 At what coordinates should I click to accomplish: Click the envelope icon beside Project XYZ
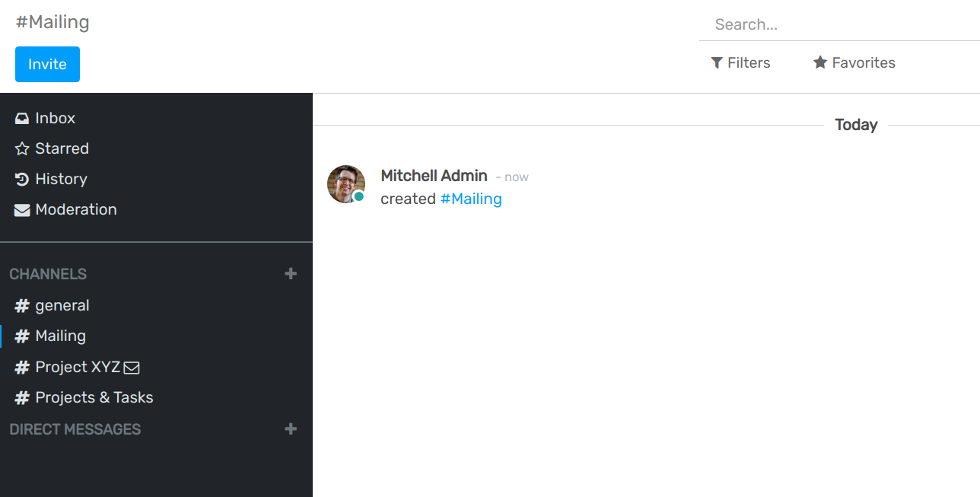[x=132, y=367]
